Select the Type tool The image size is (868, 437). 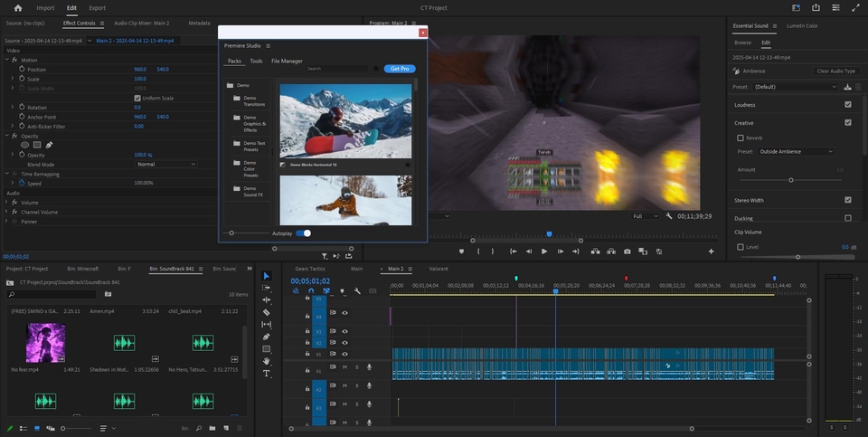tap(266, 374)
